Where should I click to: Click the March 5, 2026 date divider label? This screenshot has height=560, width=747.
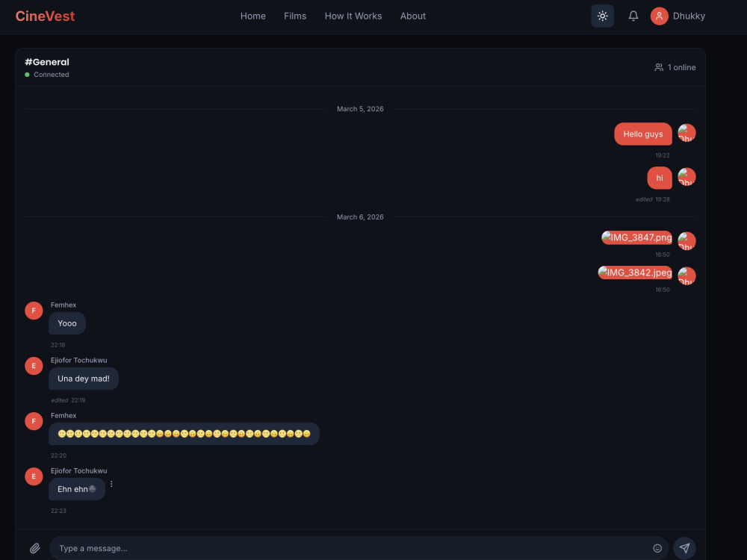360,109
